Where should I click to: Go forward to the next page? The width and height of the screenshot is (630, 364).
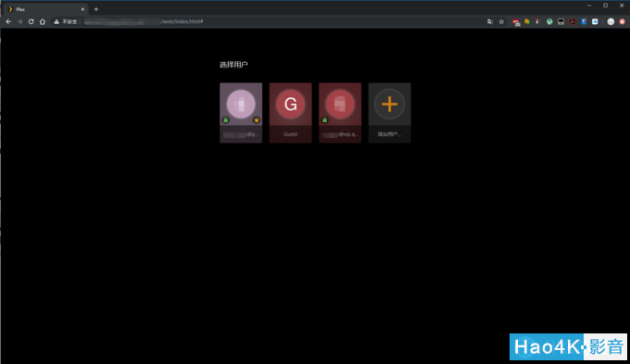click(x=19, y=21)
